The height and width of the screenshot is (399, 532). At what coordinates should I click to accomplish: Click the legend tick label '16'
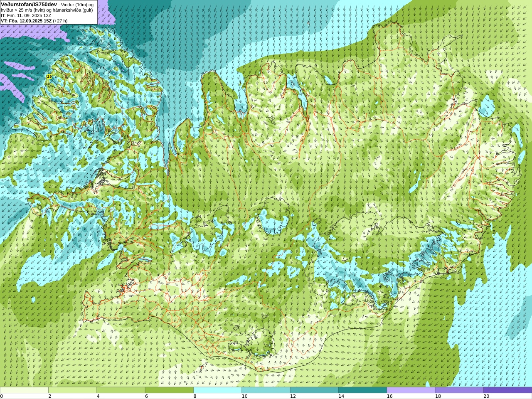[x=389, y=396]
